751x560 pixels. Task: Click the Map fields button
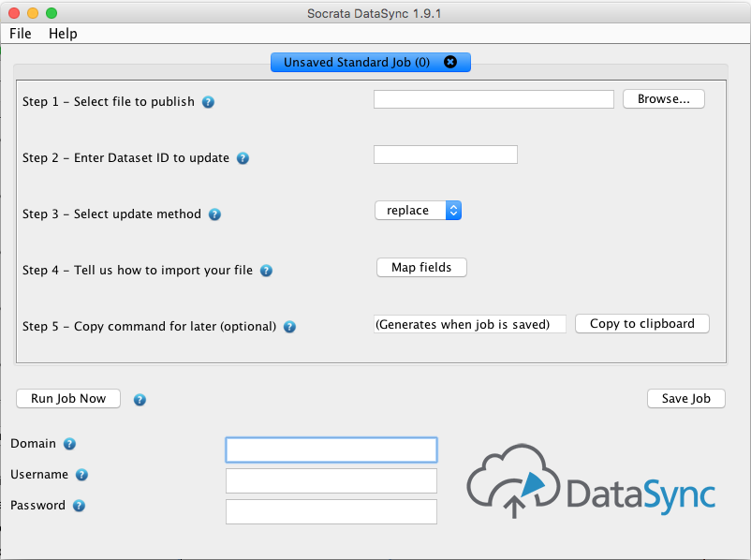421,267
